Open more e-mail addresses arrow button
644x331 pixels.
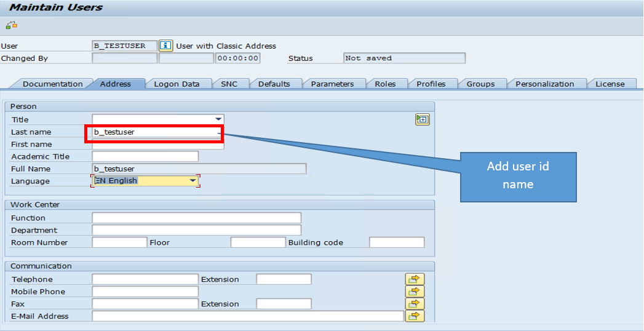(415, 316)
